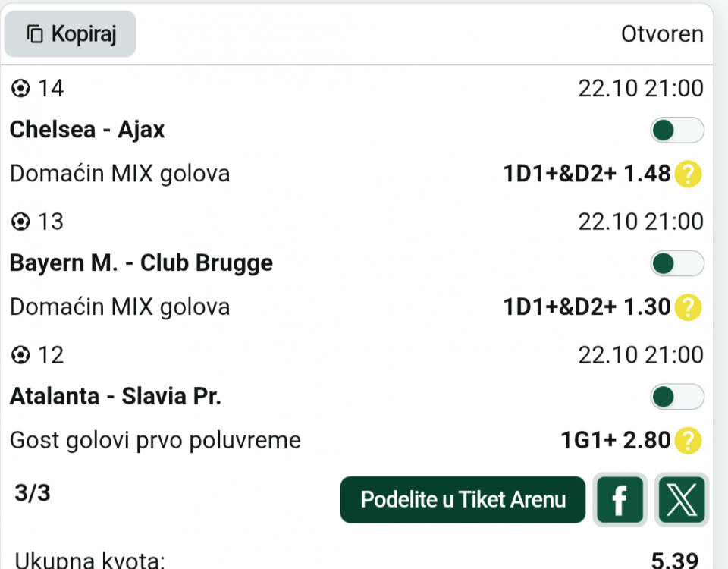Image resolution: width=728 pixels, height=569 pixels.
Task: Click the help icon beside 2.80 odds
Action: coord(688,440)
